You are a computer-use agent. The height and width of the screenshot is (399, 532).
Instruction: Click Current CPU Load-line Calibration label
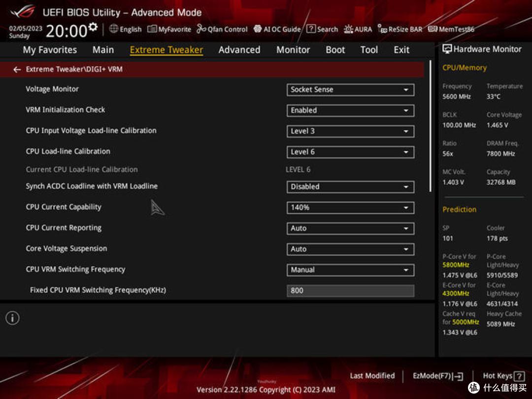(82, 169)
